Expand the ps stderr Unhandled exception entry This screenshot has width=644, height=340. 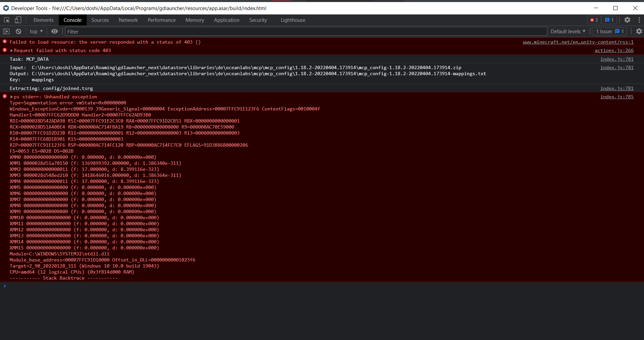(x=11, y=97)
